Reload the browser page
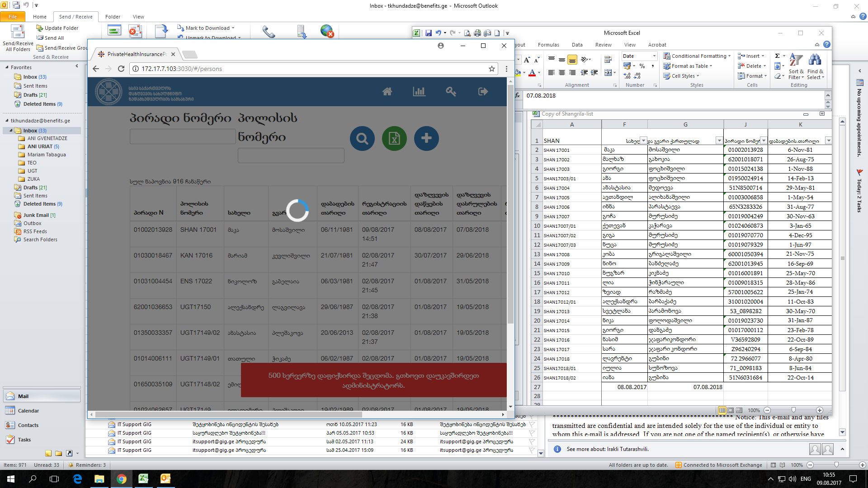The image size is (868, 488). point(121,69)
